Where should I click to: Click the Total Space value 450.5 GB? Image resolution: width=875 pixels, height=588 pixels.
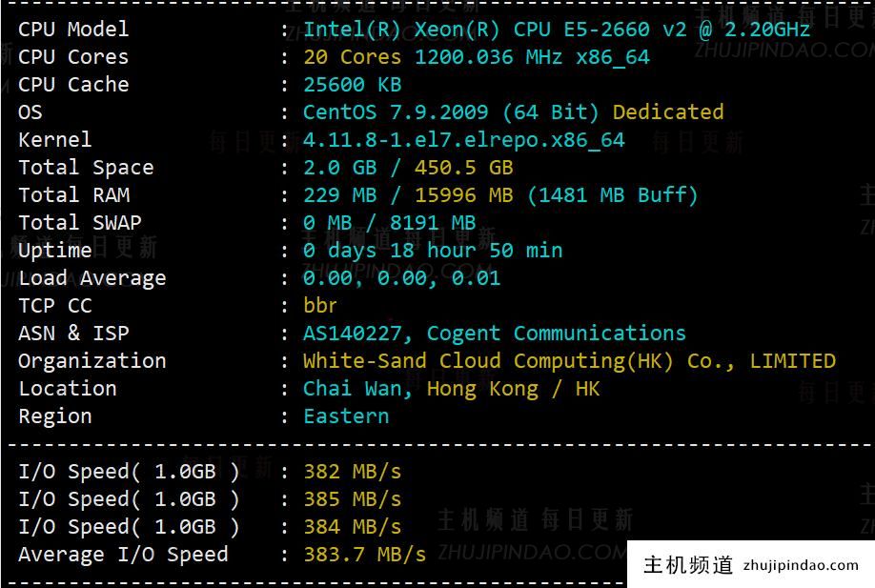click(x=463, y=168)
